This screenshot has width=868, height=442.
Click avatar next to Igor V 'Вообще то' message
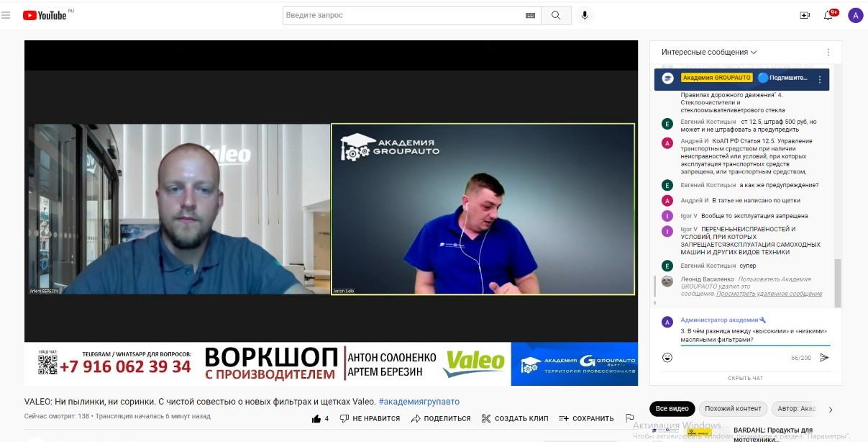pos(667,216)
